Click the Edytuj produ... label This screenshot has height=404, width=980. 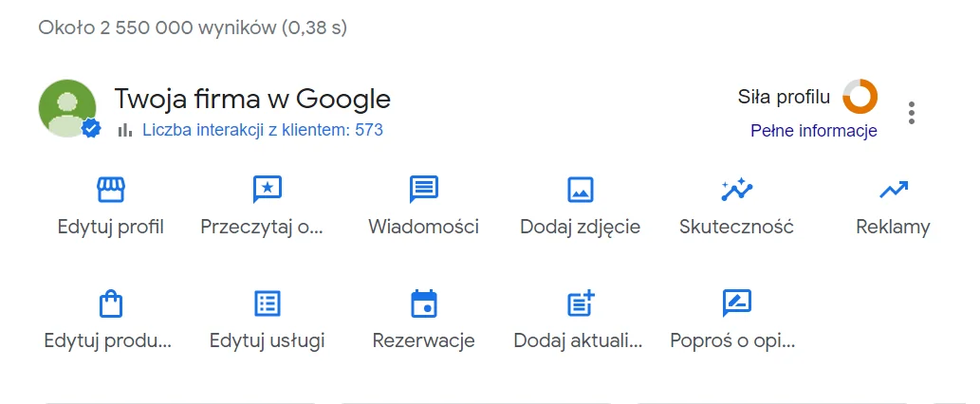[107, 340]
